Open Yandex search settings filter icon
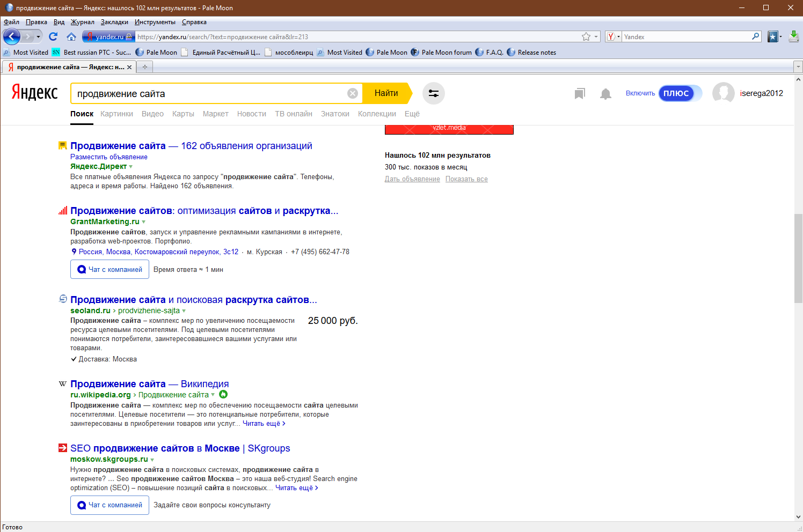Screen dimensions: 803x532 pyautogui.click(x=434, y=93)
